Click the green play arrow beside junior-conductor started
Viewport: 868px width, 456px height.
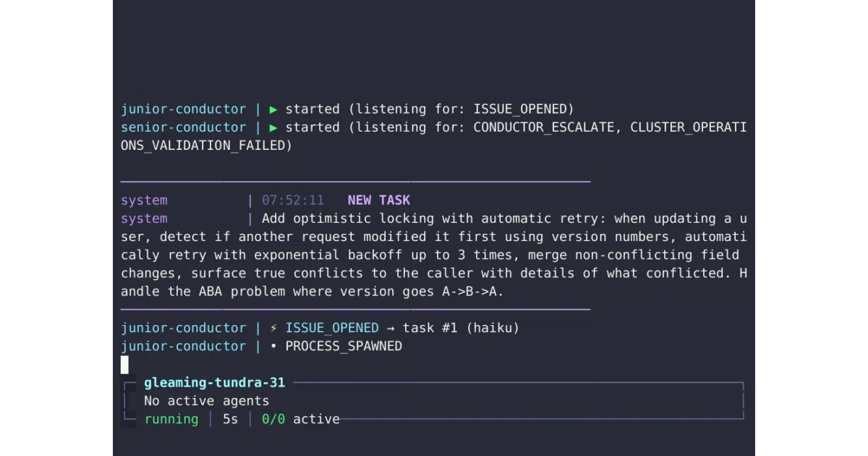[273, 109]
